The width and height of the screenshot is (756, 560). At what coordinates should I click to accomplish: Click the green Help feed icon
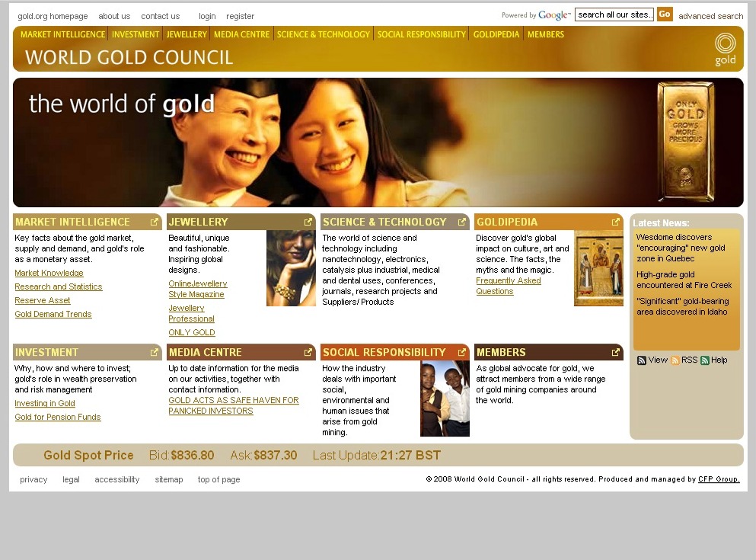click(705, 360)
